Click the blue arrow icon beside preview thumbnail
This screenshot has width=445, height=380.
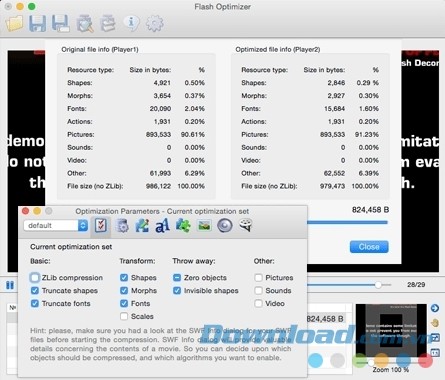point(435,308)
